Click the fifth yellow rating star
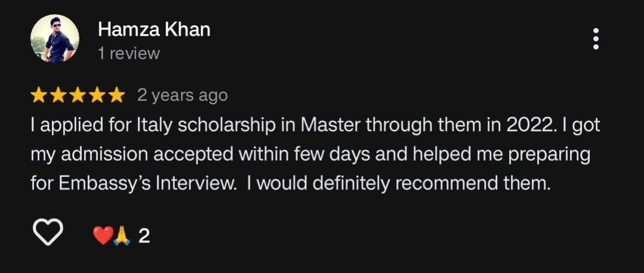The image size is (644, 273). [116, 95]
